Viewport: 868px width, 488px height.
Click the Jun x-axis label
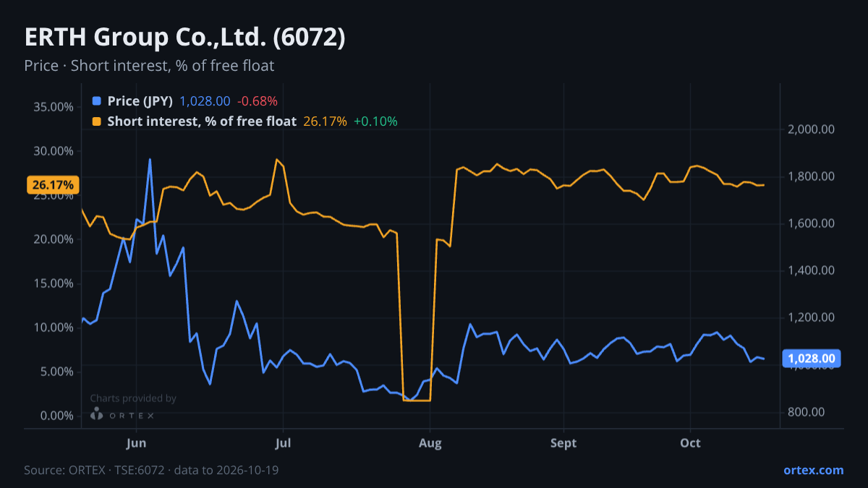(137, 443)
